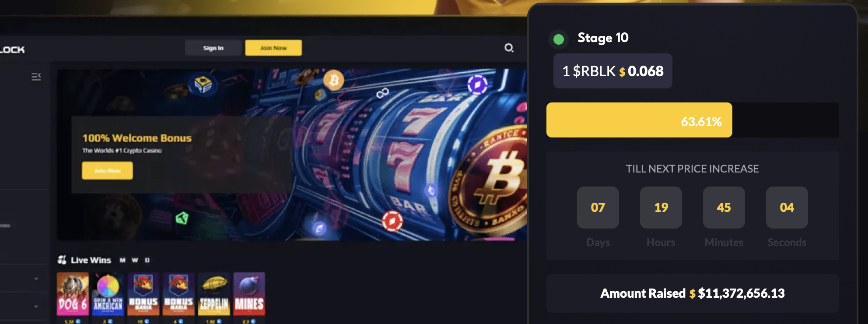The width and height of the screenshot is (868, 324).
Task: Expand the lower sidebar chevron
Action: tap(36, 306)
